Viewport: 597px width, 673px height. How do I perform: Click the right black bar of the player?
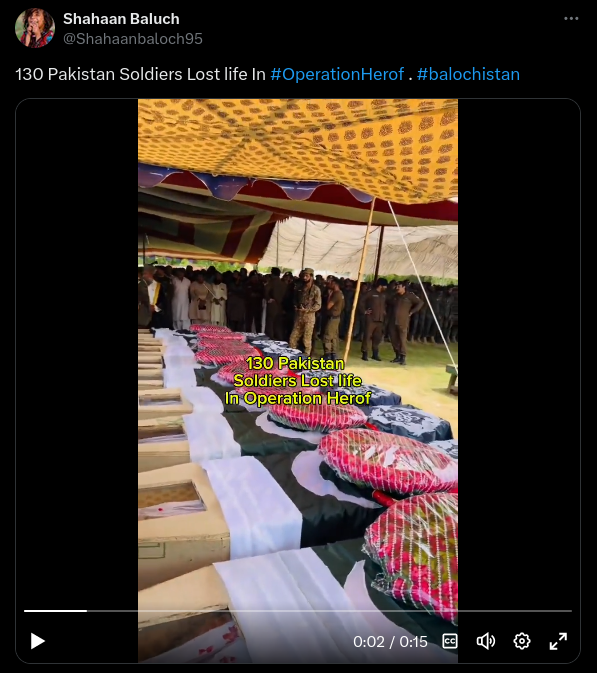[518, 343]
